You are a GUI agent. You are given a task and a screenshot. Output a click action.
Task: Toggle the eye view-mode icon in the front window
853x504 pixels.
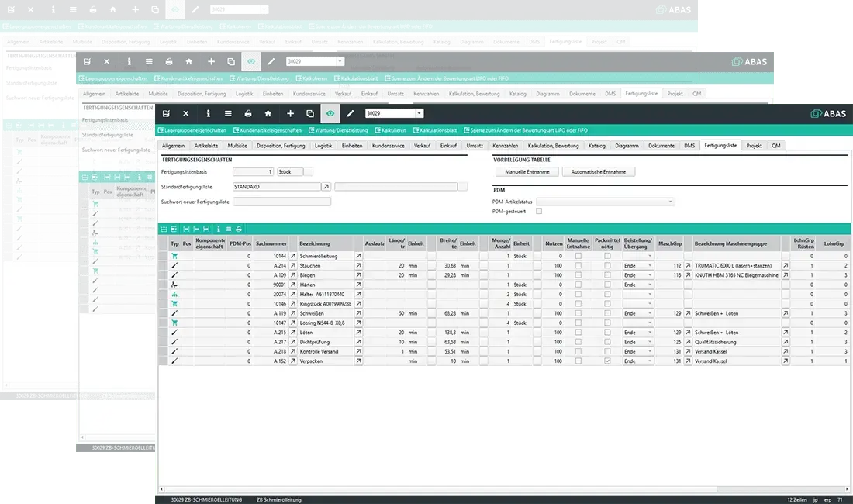point(330,113)
